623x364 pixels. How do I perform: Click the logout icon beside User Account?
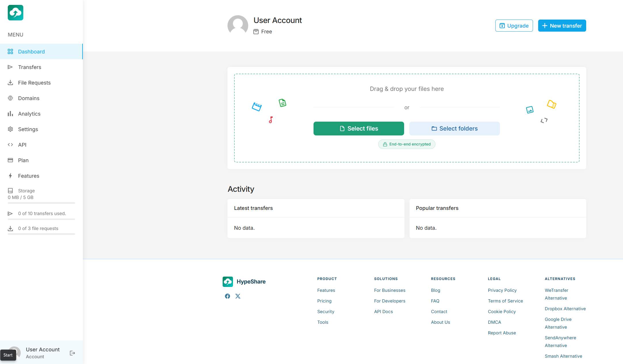coord(72,353)
